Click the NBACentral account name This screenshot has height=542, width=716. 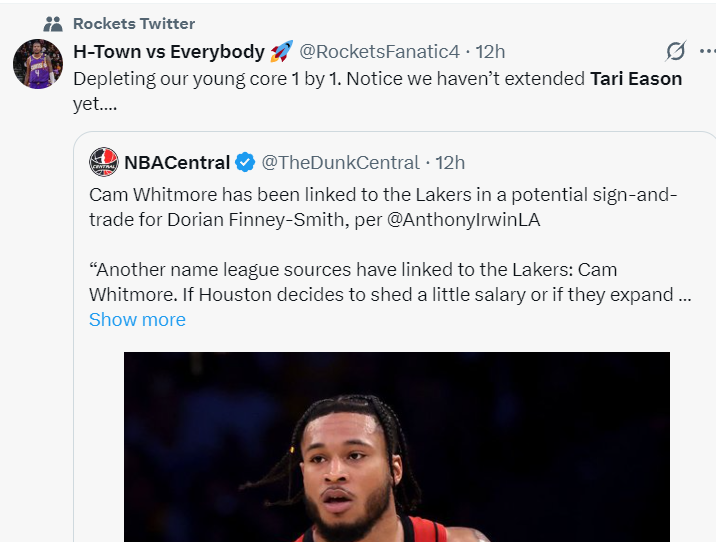pos(177,162)
